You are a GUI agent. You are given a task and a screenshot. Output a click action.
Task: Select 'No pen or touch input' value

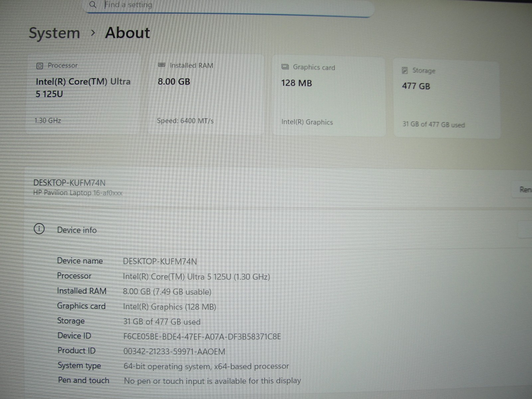(x=212, y=381)
